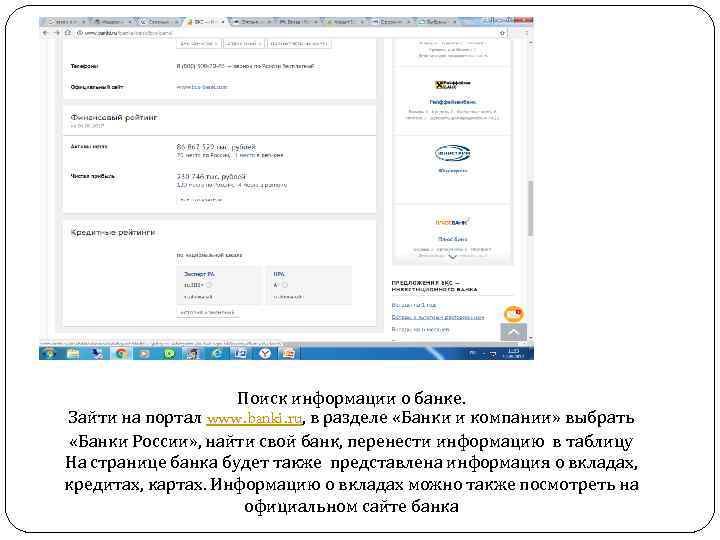
Task: Open Internet Explorer from the taskbar
Action: [217, 353]
